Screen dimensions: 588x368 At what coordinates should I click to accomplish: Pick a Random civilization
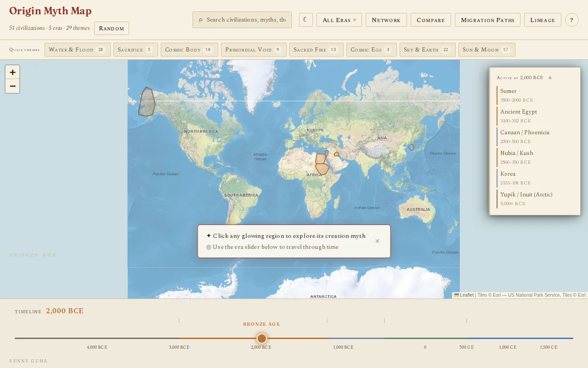coord(112,28)
